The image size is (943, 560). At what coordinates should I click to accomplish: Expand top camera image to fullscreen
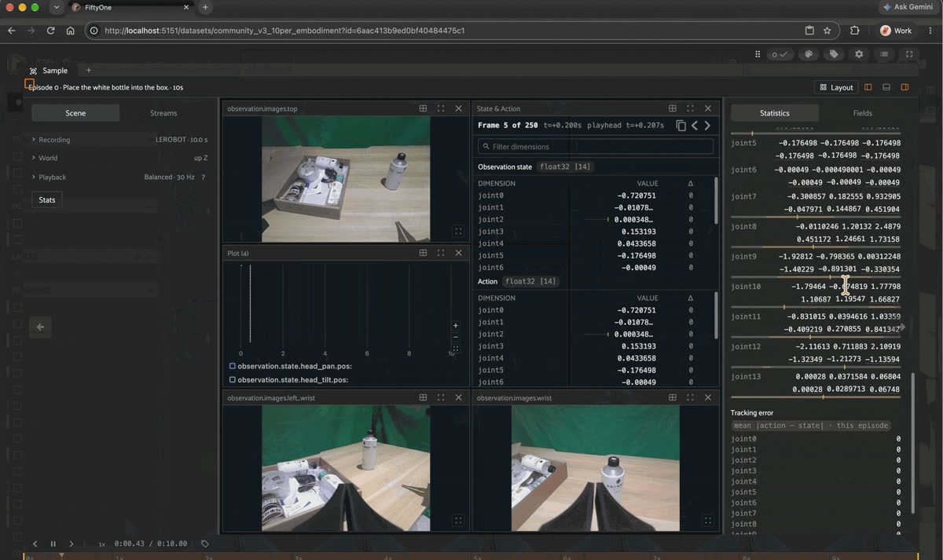(458, 231)
